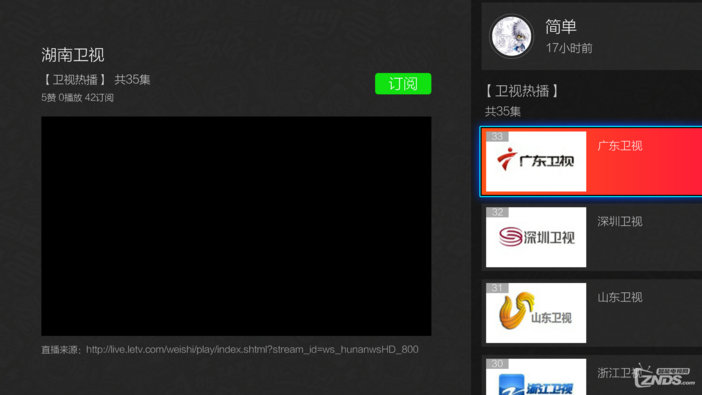Click episode number badge 32
This screenshot has width=702, height=395.
click(497, 212)
